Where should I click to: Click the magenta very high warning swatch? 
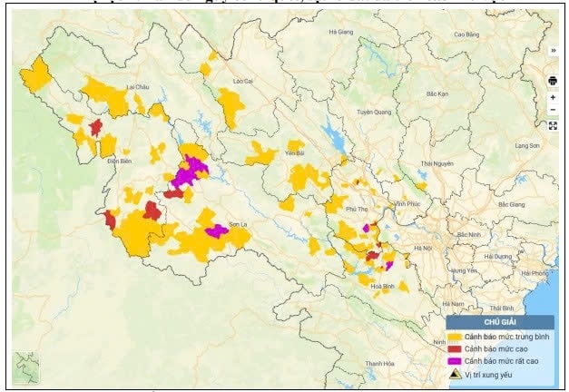tap(454, 361)
